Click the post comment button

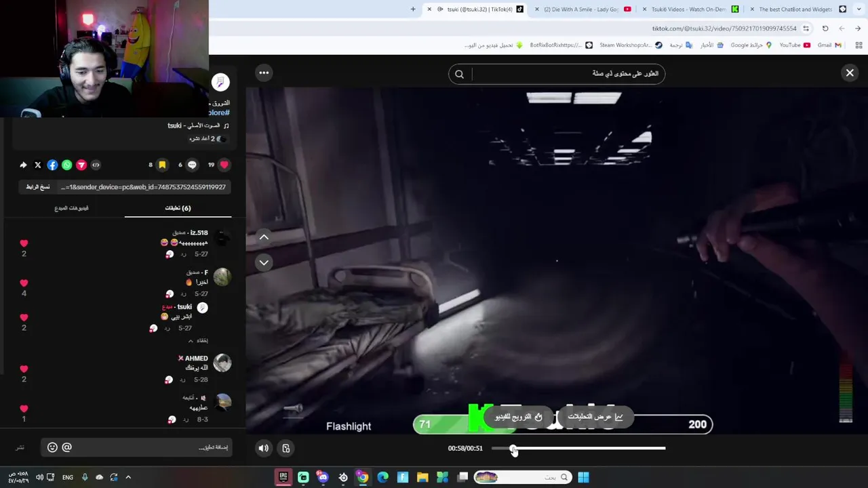(x=20, y=447)
